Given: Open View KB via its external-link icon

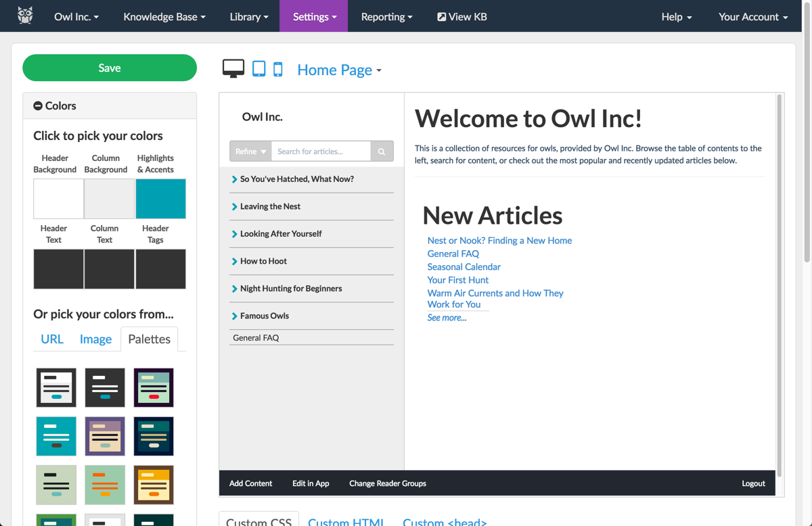Looking at the screenshot, I should click(x=443, y=16).
